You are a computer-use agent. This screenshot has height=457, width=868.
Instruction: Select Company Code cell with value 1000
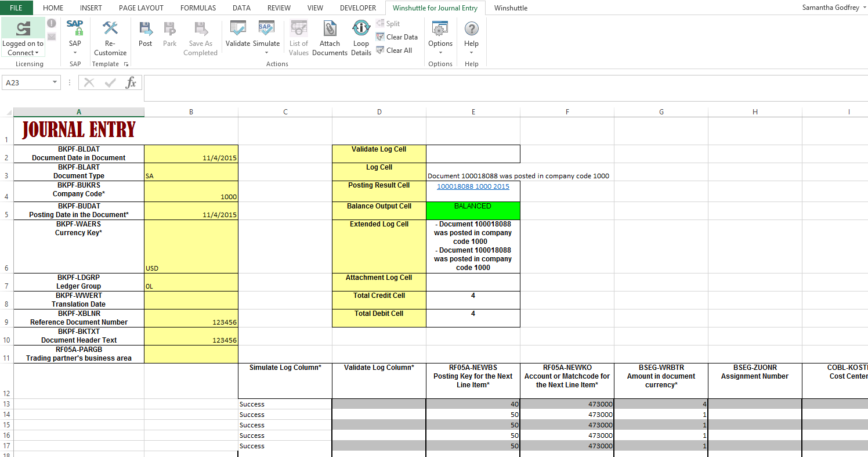(x=191, y=192)
